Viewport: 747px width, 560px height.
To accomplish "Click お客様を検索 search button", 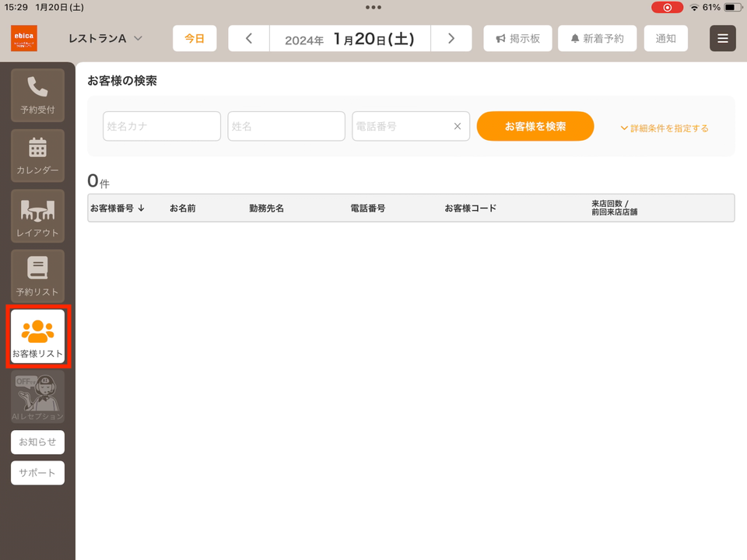I will tap(535, 126).
